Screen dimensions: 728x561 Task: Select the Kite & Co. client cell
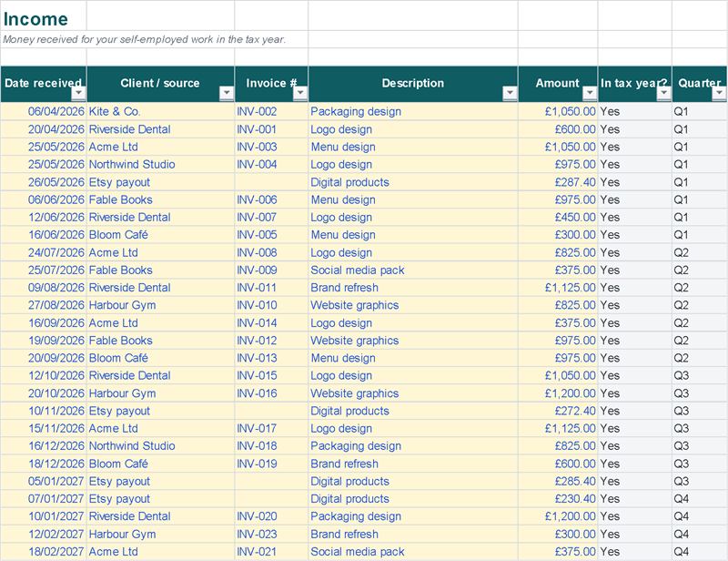point(160,111)
